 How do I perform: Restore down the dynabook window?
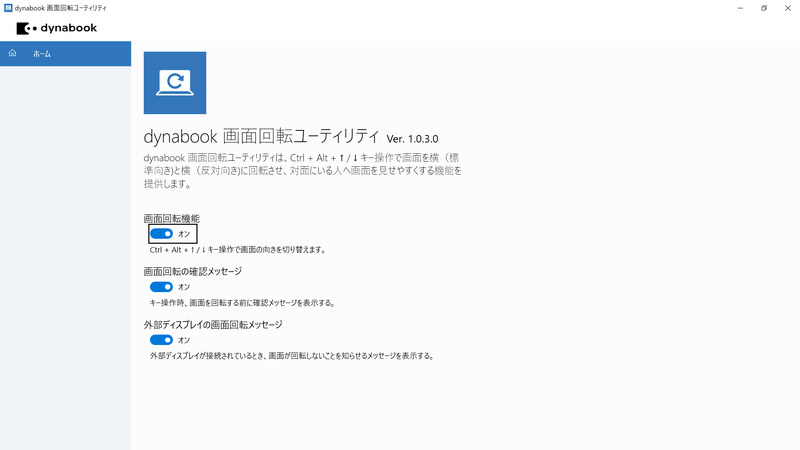764,8
